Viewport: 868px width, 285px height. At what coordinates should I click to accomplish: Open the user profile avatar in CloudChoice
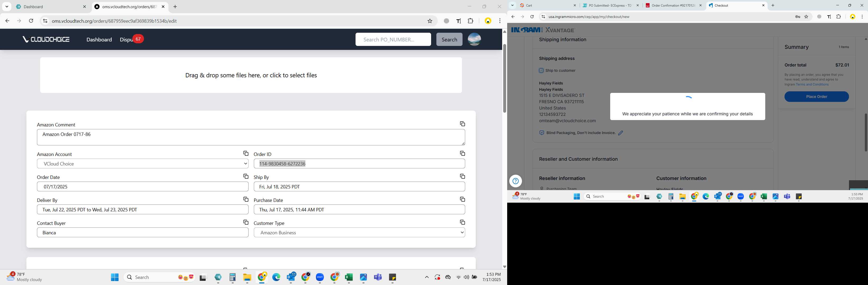point(474,39)
